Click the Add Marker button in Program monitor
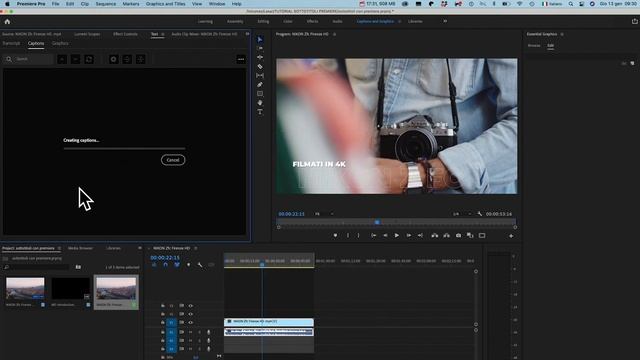640x360 pixels. [x=335, y=236]
